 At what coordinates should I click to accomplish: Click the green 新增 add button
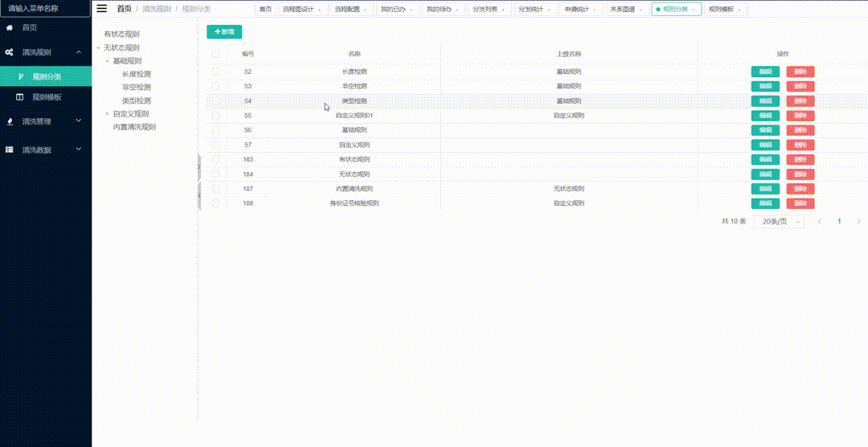(224, 31)
